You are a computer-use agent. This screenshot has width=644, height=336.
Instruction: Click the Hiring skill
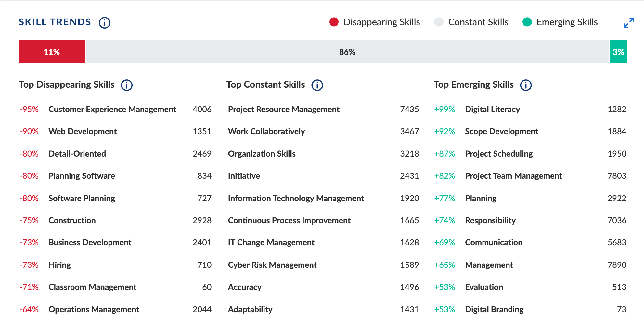tap(59, 265)
